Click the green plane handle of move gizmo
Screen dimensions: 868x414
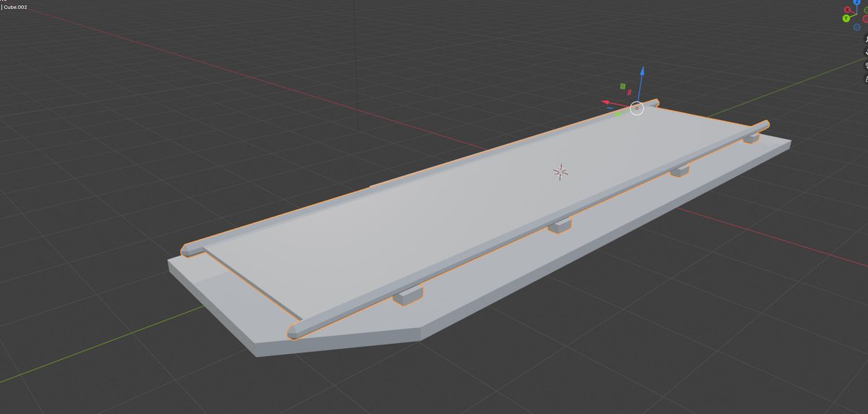point(622,87)
